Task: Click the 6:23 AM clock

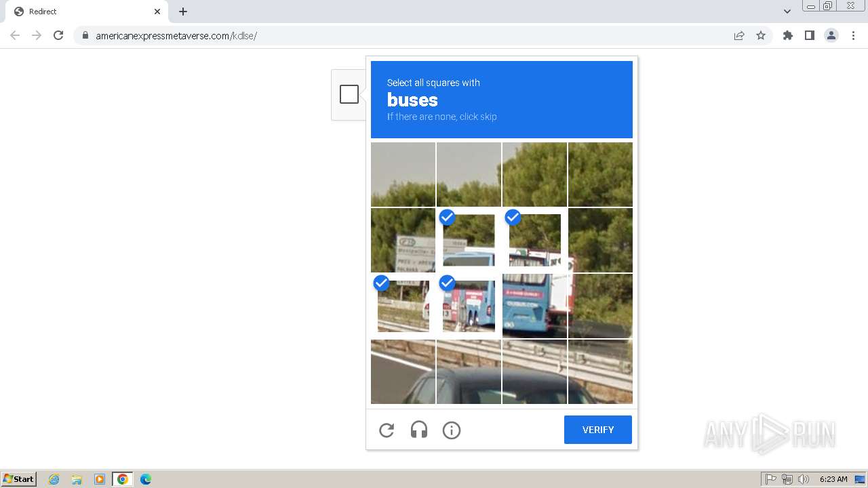Action: (833, 479)
